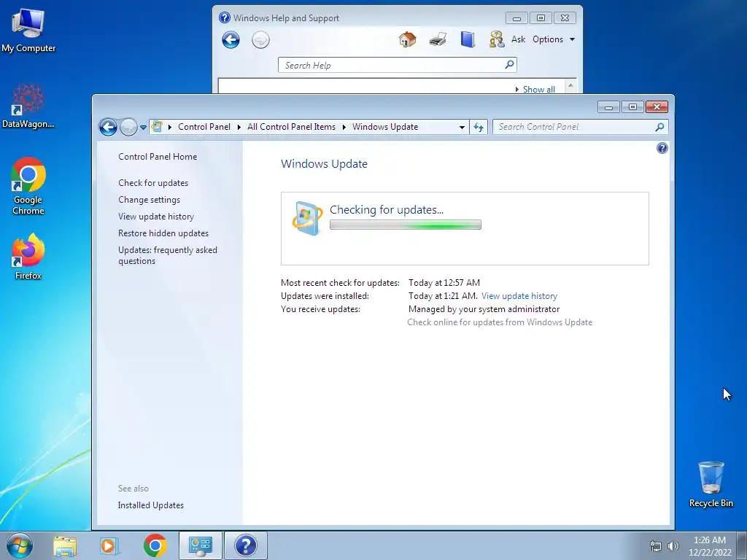
Task: Minimize the Windows Help and Support window
Action: point(517,18)
